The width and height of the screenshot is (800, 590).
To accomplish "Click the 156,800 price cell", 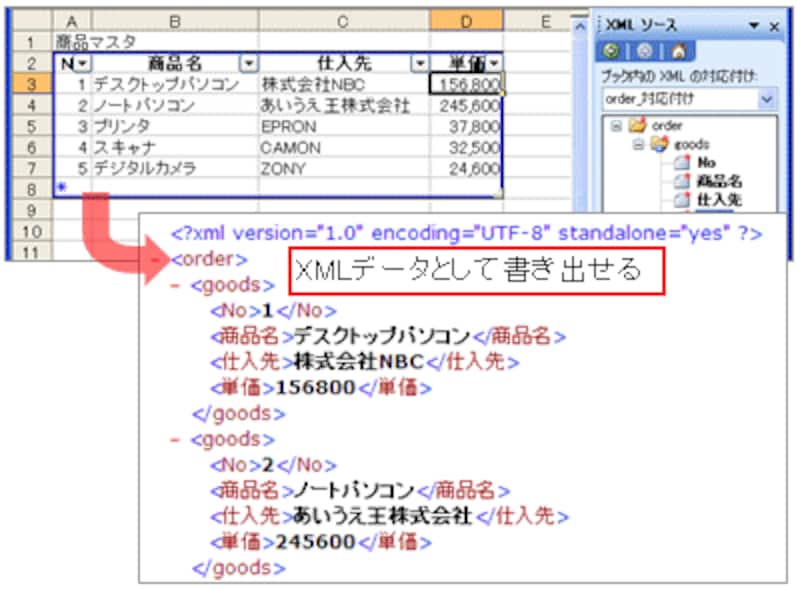I will pos(466,84).
